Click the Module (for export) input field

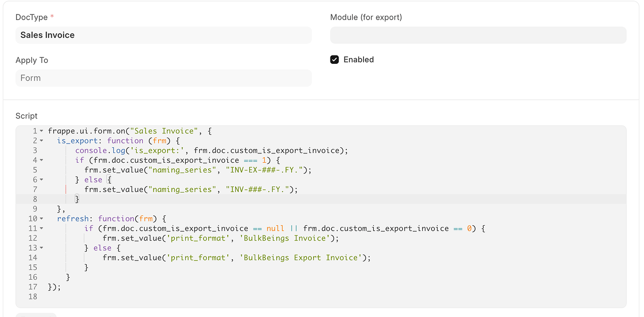coord(478,35)
